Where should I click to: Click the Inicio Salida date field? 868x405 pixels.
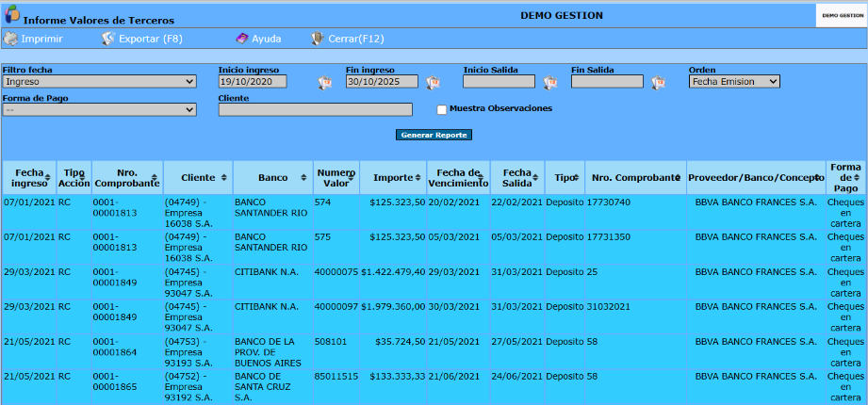coord(499,81)
